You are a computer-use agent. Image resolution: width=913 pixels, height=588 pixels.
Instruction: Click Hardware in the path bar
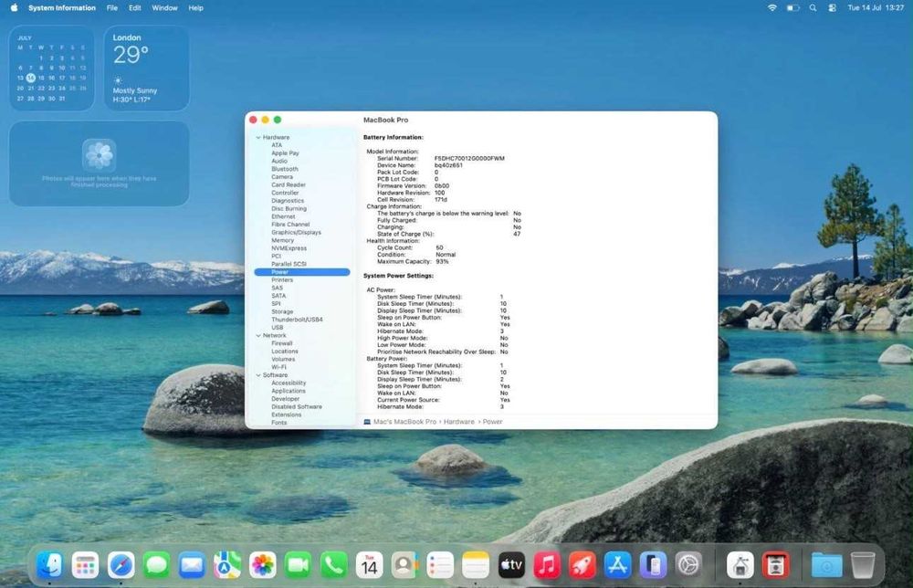[459, 422]
